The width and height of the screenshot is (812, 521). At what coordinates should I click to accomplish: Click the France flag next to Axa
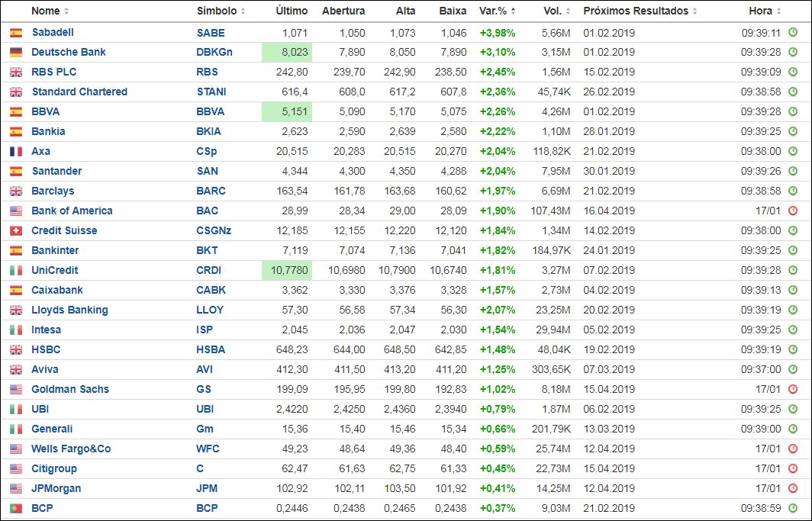coord(16,152)
